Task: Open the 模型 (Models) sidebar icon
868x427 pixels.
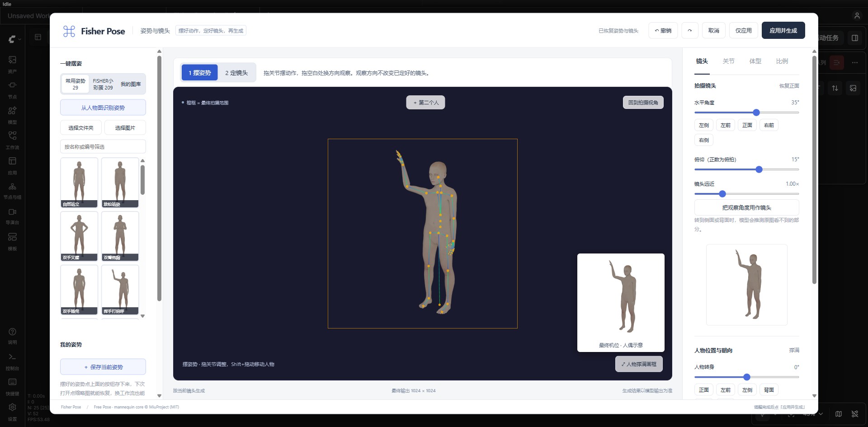Action: 12,115
